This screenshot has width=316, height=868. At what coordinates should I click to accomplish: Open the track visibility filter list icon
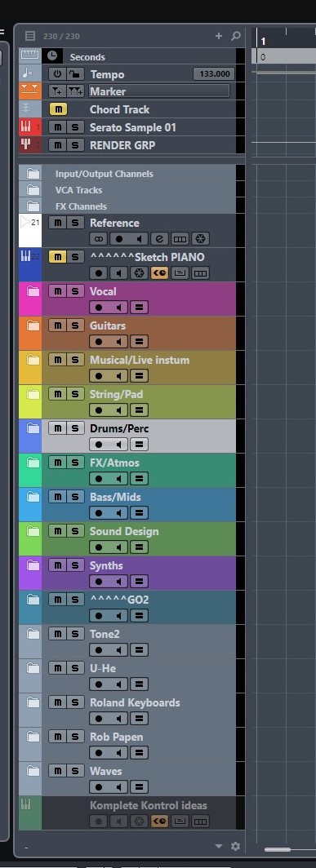point(30,36)
